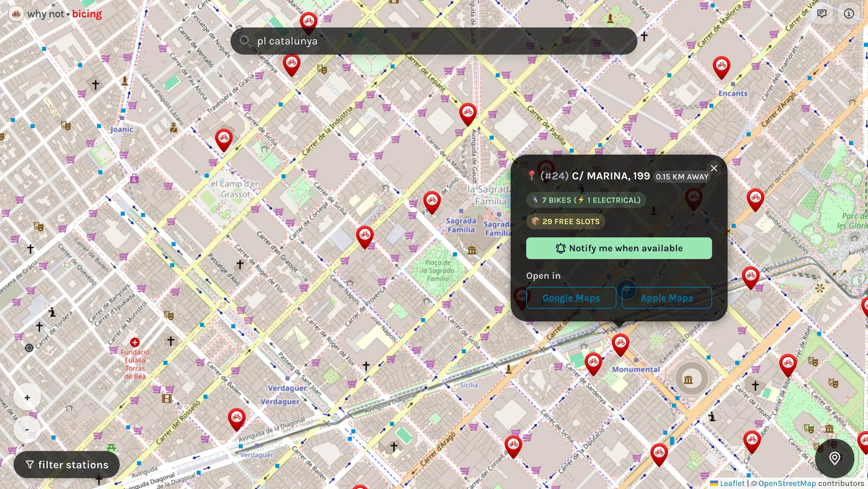Screen dimensions: 868x489
Task: Click the search magnifier icon in search bar
Action: pos(245,41)
